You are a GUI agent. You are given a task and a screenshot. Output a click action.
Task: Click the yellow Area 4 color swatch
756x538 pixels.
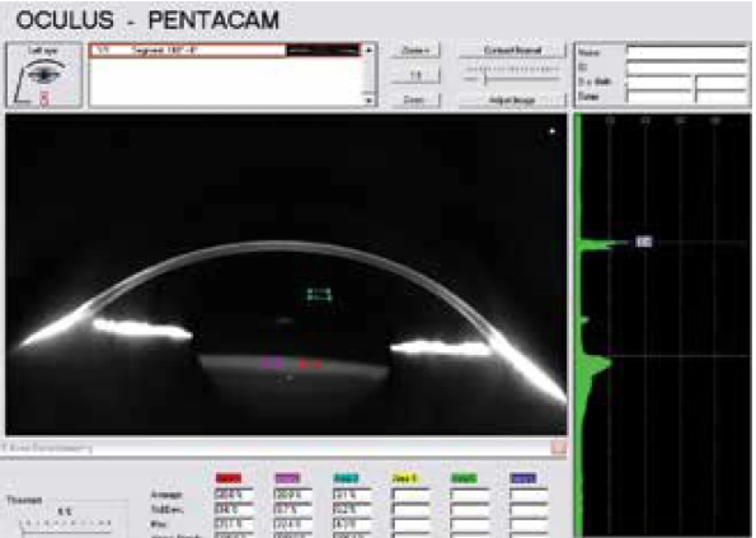(405, 478)
